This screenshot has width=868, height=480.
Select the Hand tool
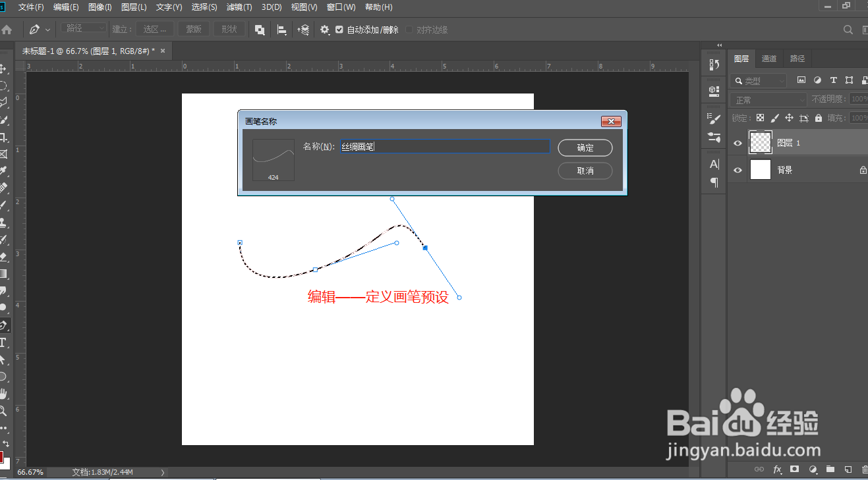3,394
